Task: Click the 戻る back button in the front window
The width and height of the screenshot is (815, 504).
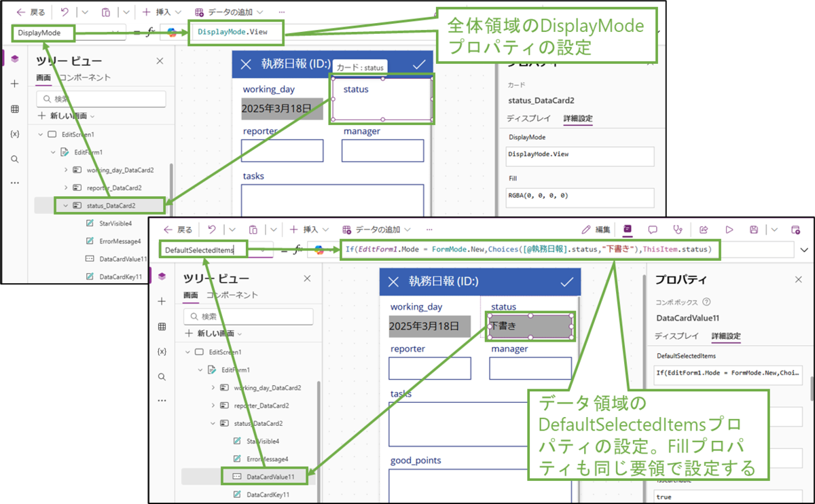Action: point(179,230)
